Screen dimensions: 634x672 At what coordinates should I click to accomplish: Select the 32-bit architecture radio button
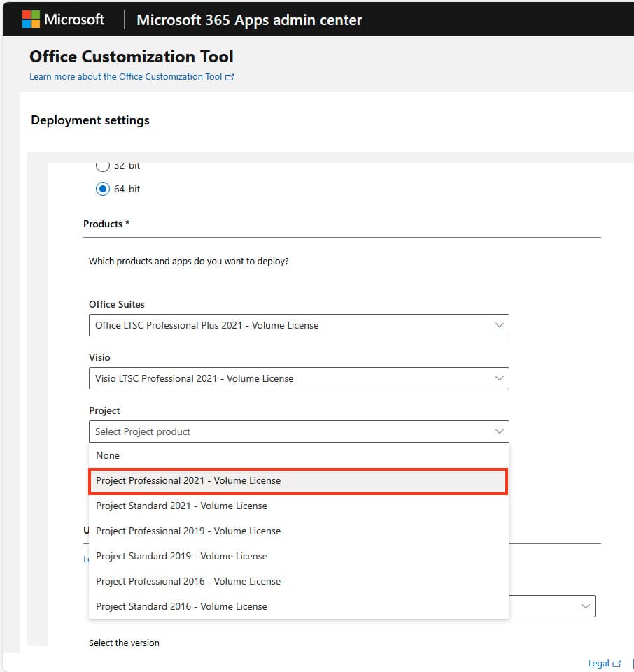tap(103, 166)
